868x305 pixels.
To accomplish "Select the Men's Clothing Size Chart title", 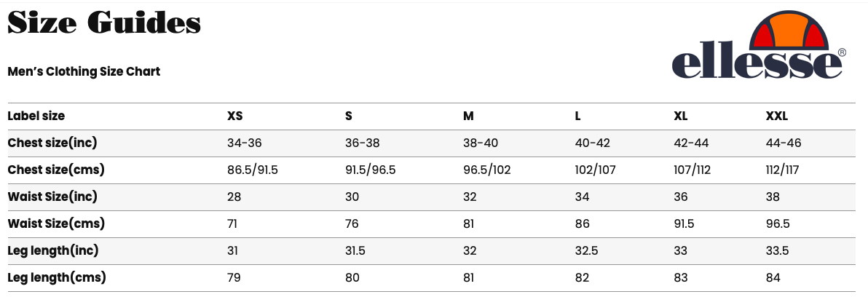I will click(x=84, y=71).
